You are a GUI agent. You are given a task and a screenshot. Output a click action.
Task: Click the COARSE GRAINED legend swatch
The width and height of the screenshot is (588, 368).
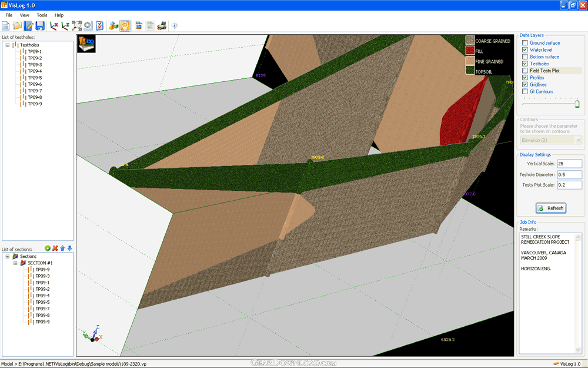coord(470,40)
